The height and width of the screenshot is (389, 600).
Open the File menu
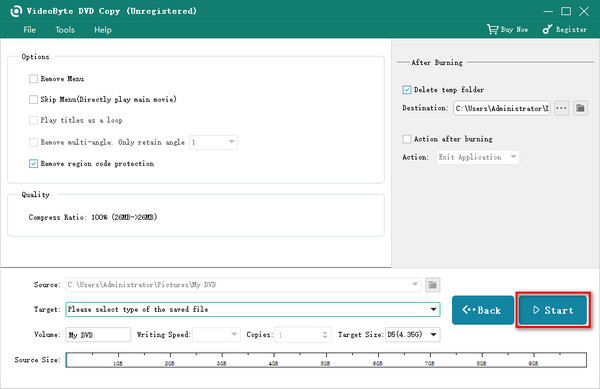tap(29, 30)
